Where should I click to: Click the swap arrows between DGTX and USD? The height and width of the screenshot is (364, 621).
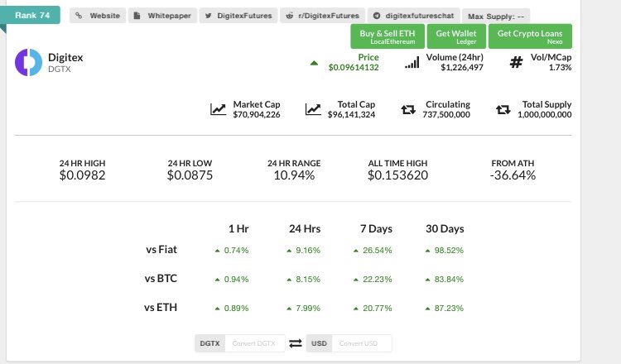[296, 343]
